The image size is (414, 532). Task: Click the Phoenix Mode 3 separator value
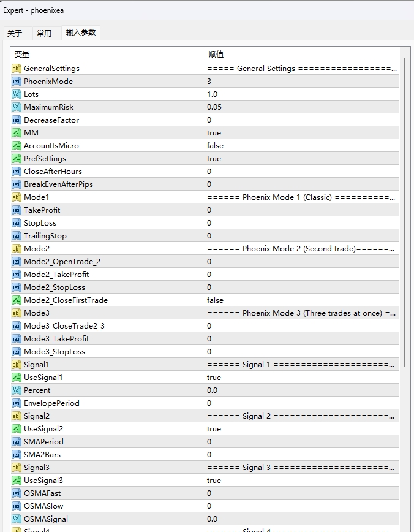[x=301, y=313]
